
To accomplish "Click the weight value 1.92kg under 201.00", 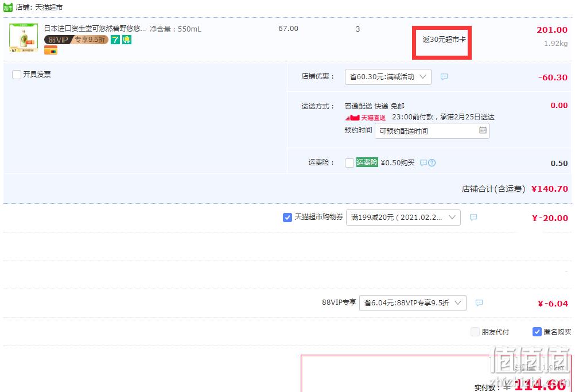I will pyautogui.click(x=555, y=43).
